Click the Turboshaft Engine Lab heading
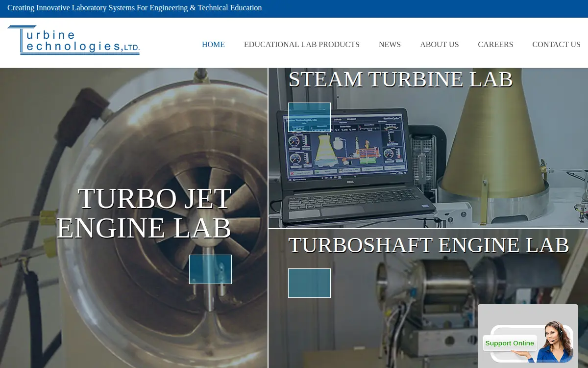This screenshot has width=588, height=368. tap(428, 245)
